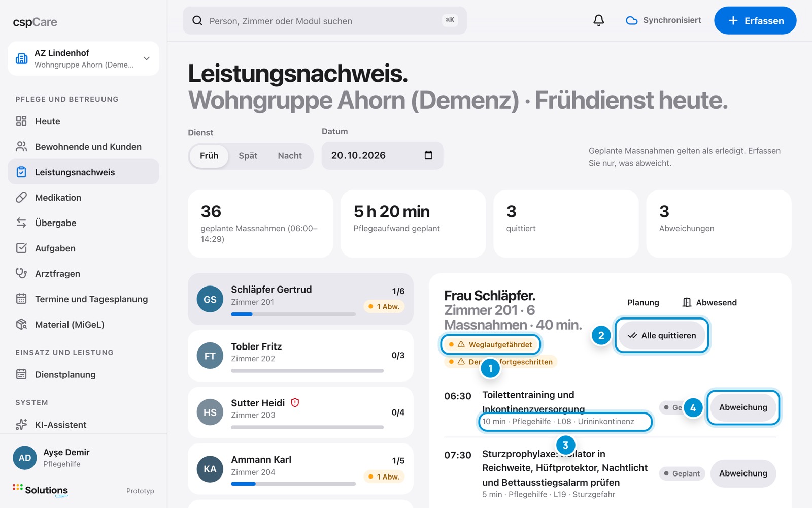Image resolution: width=812 pixels, height=508 pixels.
Task: Open the notifications bell
Action: tap(599, 20)
